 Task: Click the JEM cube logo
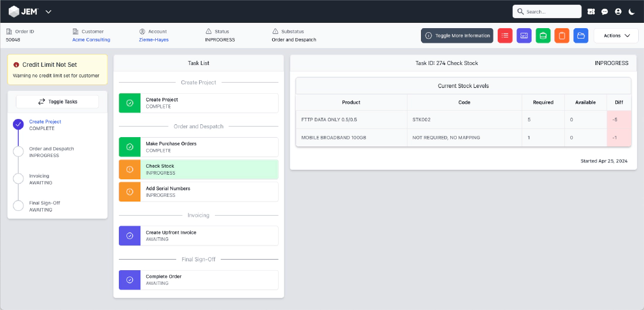(x=14, y=12)
